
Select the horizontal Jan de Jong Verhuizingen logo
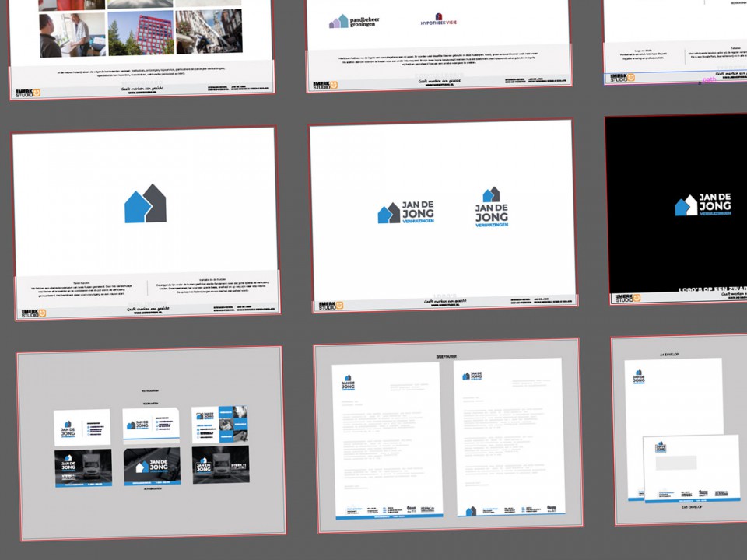click(406, 212)
